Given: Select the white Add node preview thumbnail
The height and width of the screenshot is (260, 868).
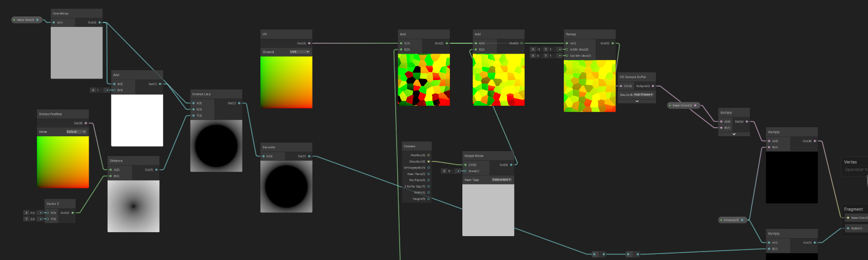Looking at the screenshot, I should [137, 120].
